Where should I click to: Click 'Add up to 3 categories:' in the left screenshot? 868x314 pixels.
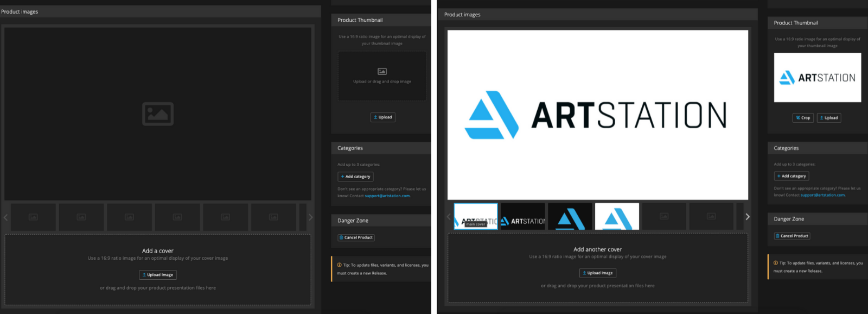tap(359, 165)
